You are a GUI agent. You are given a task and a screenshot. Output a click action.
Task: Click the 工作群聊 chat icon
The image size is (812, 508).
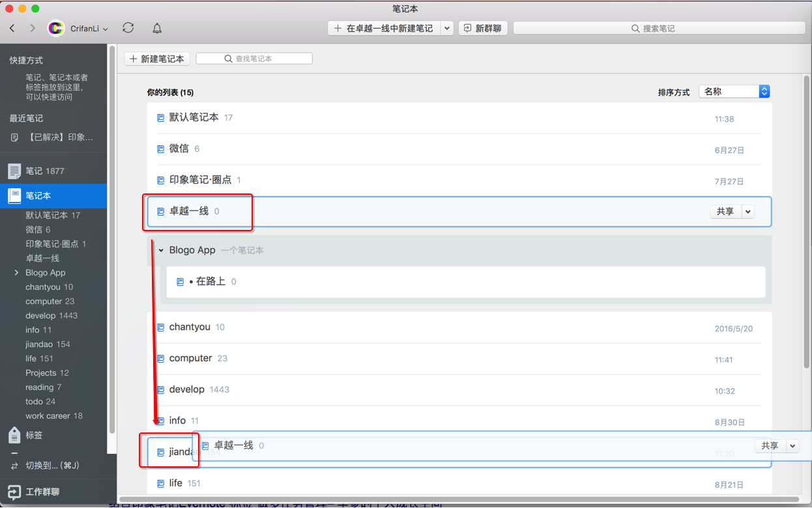(14, 492)
